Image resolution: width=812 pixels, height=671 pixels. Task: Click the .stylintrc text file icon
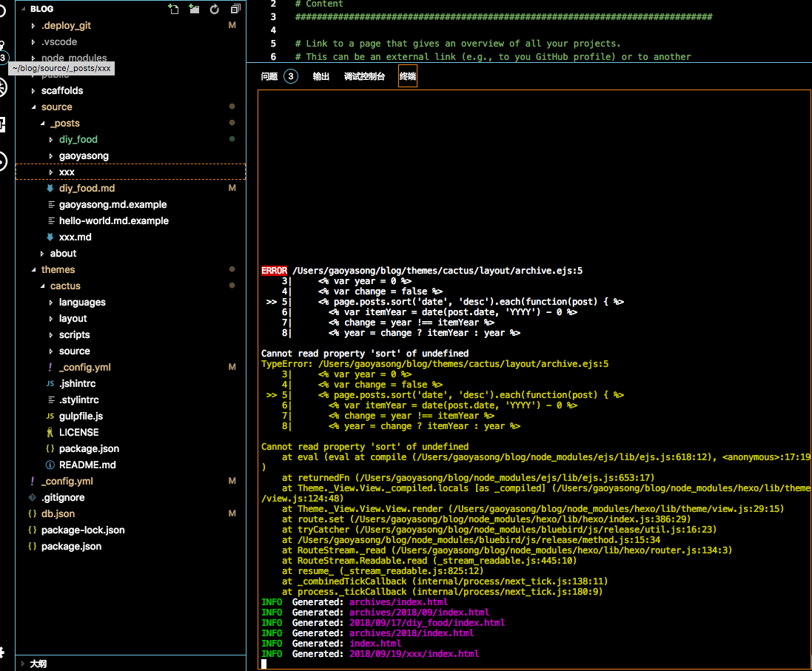[51, 399]
